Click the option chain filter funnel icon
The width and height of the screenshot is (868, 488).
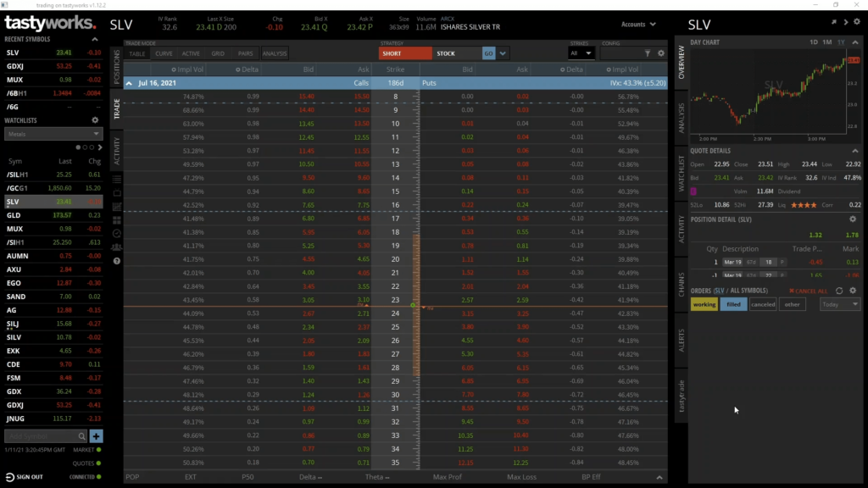[648, 53]
